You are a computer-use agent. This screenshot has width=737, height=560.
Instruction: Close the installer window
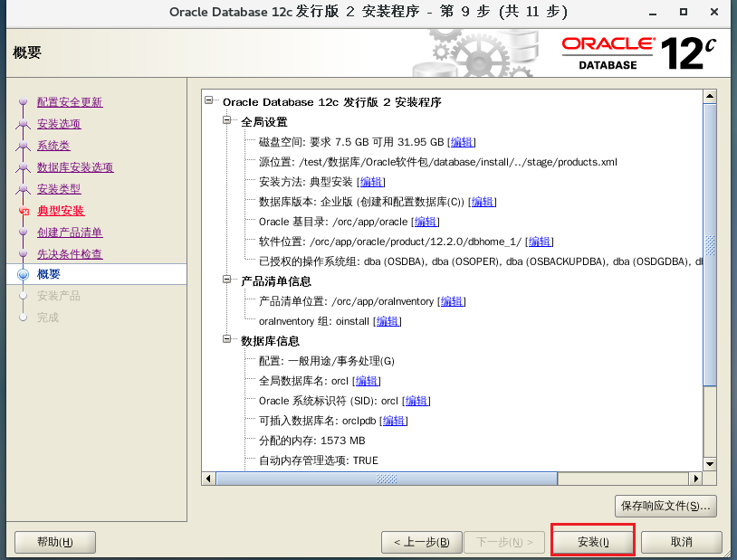point(714,13)
